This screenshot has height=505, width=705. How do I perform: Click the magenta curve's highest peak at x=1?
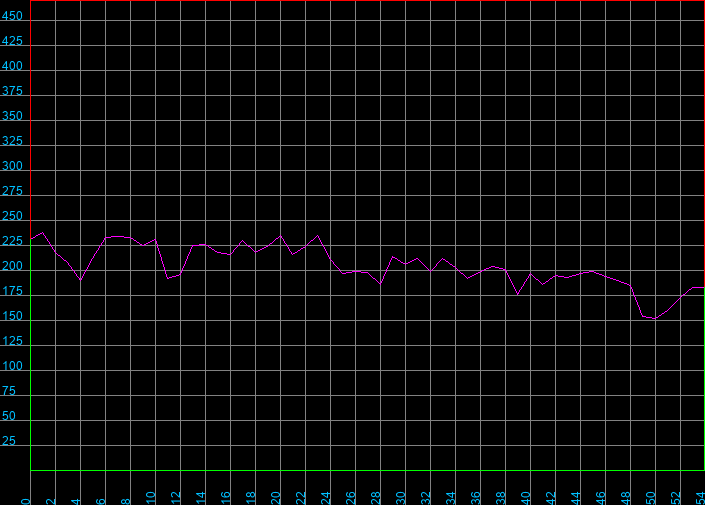coord(43,232)
